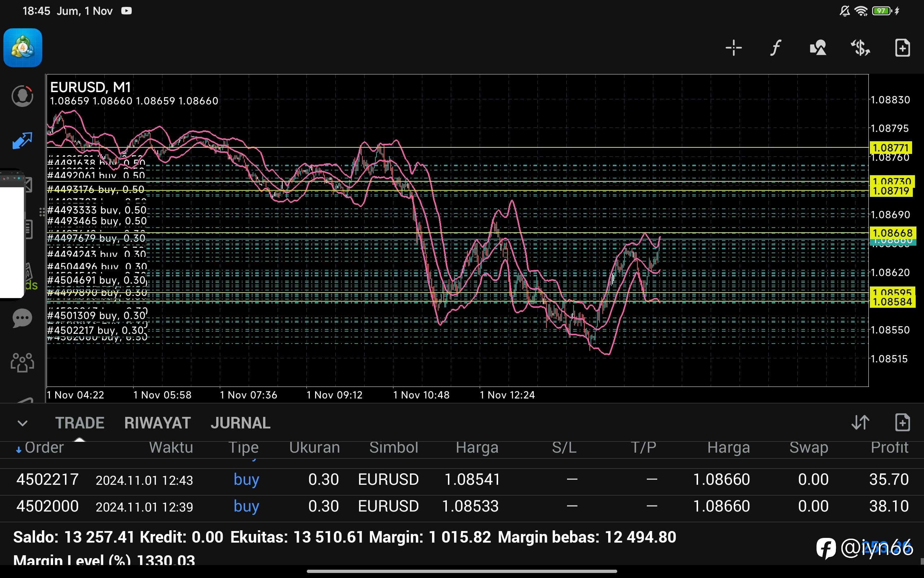Collapse the trade panel chevron
Viewport: 924px width, 578px height.
click(22, 423)
